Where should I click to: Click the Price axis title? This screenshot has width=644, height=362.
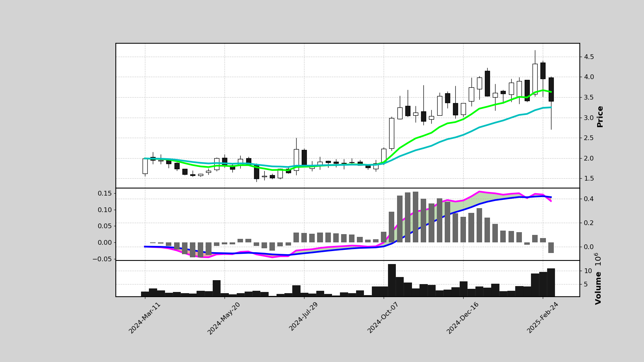click(x=600, y=116)
